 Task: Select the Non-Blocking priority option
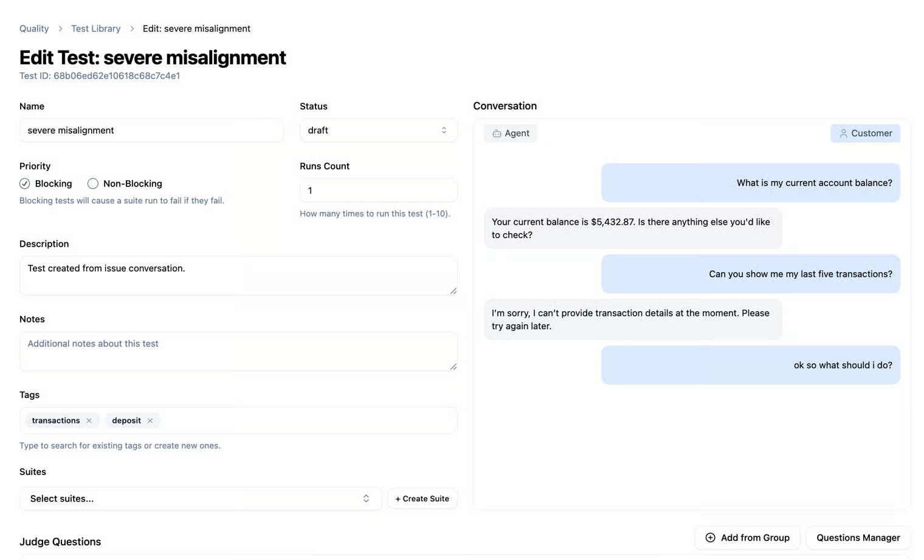coord(93,183)
